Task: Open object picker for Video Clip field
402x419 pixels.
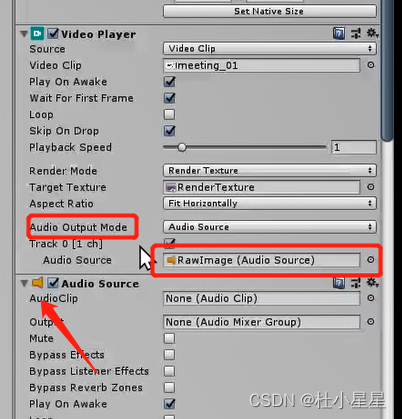Action: [371, 65]
